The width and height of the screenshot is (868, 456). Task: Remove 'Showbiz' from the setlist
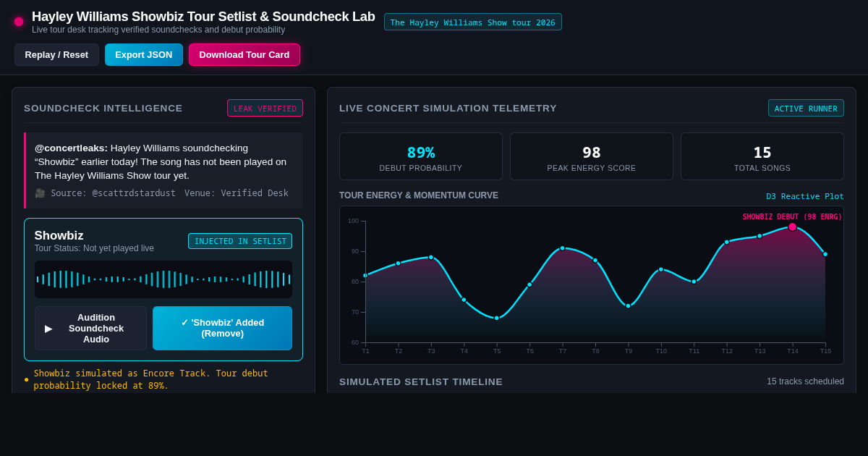[x=222, y=329]
